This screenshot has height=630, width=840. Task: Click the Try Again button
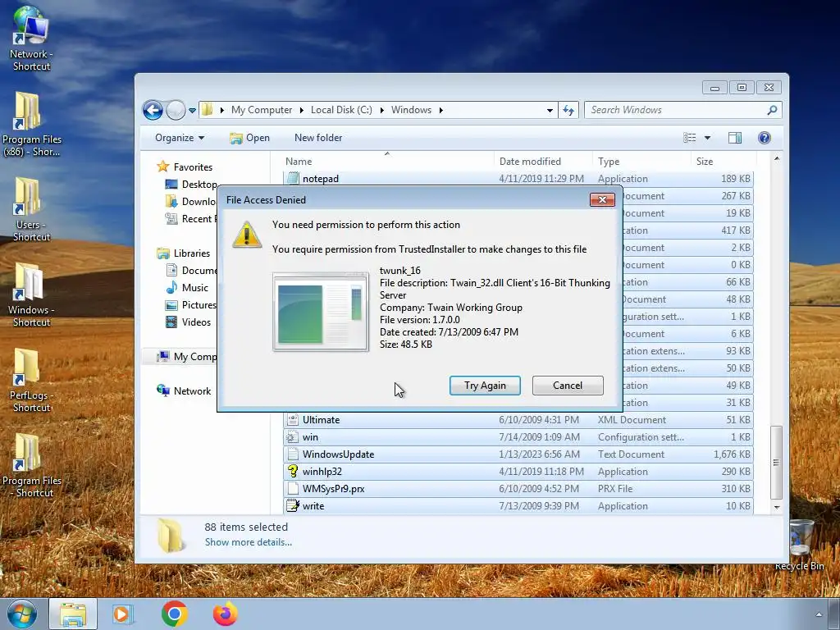485,386
